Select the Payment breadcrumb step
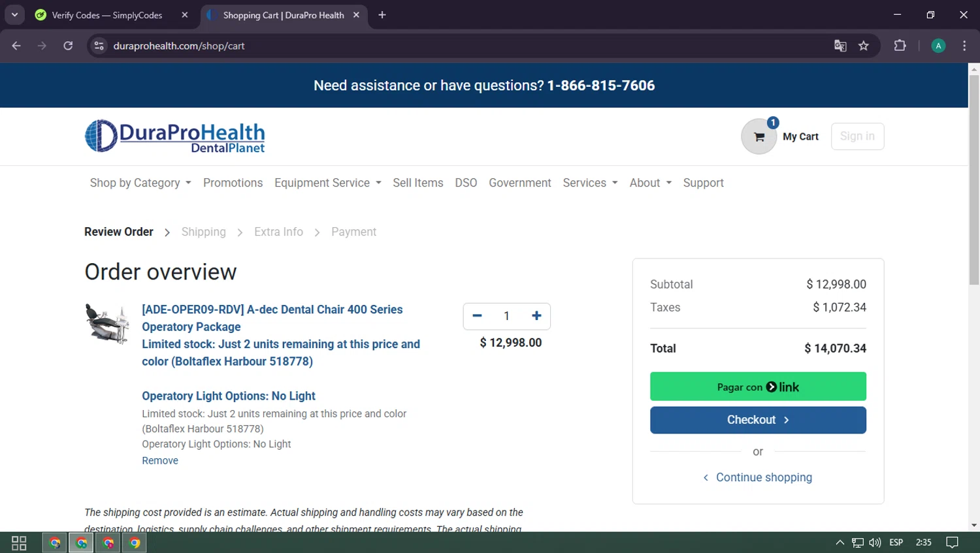This screenshot has width=980, height=553. [x=353, y=232]
